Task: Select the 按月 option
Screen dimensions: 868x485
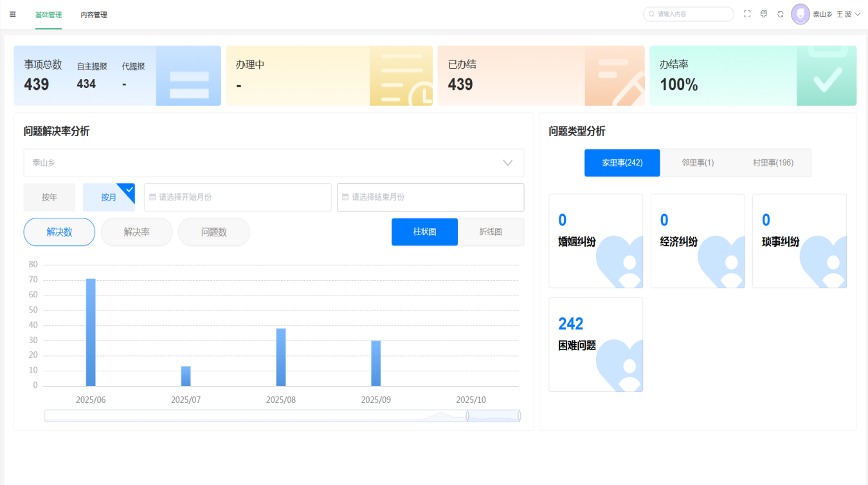Action: click(x=109, y=197)
